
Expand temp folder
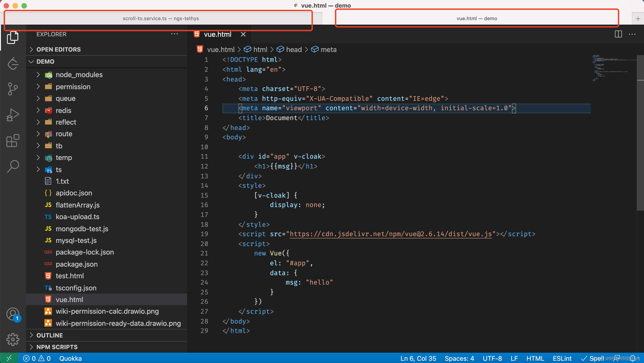coord(107,158)
